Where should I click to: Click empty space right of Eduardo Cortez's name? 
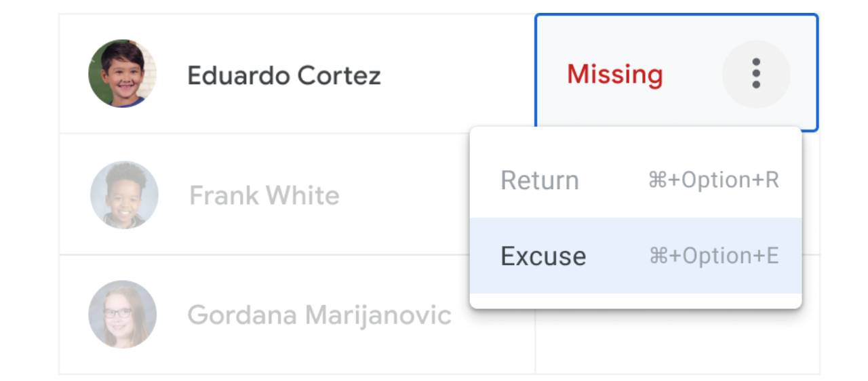point(454,75)
